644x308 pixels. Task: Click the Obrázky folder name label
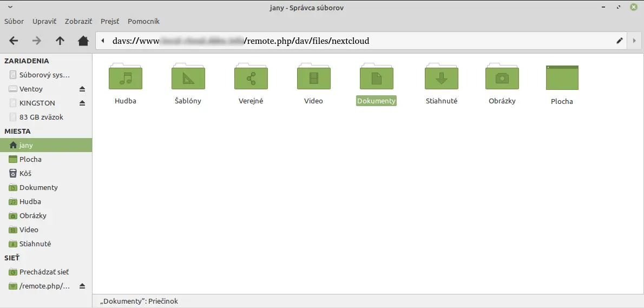(x=502, y=101)
